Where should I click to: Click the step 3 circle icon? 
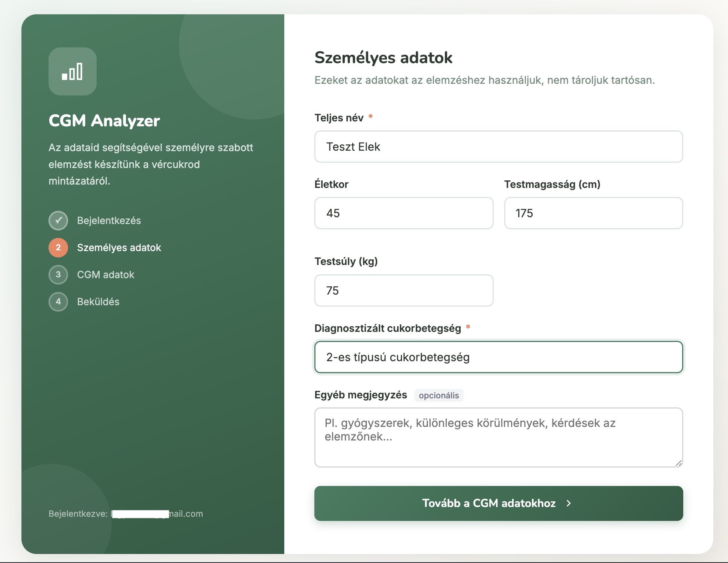[x=58, y=275]
